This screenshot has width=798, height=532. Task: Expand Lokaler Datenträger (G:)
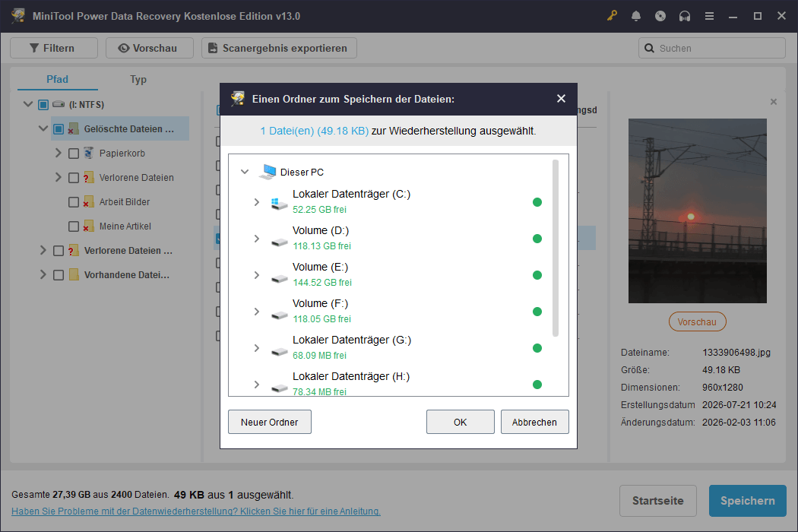click(x=257, y=348)
